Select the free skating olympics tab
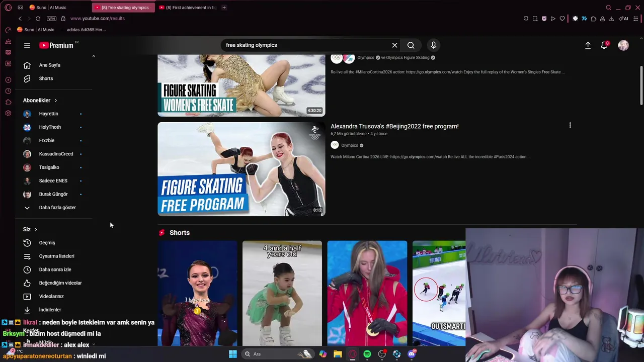The width and height of the screenshot is (644, 362). (123, 8)
